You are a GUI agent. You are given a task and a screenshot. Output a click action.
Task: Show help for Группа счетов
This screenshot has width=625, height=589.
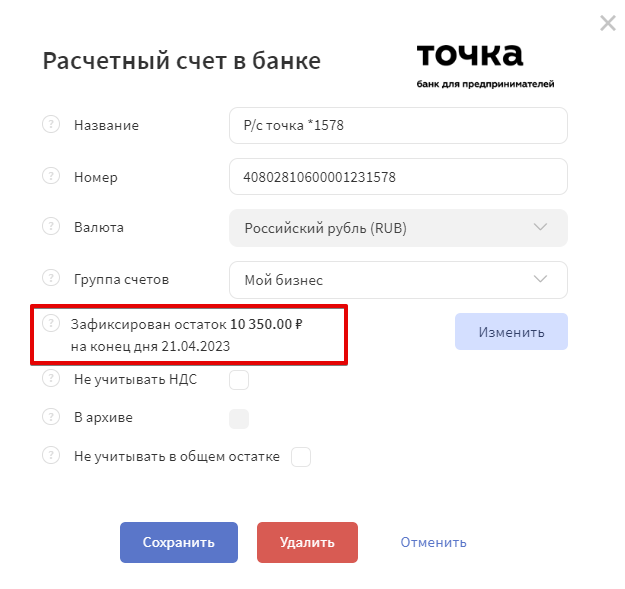coord(51,278)
